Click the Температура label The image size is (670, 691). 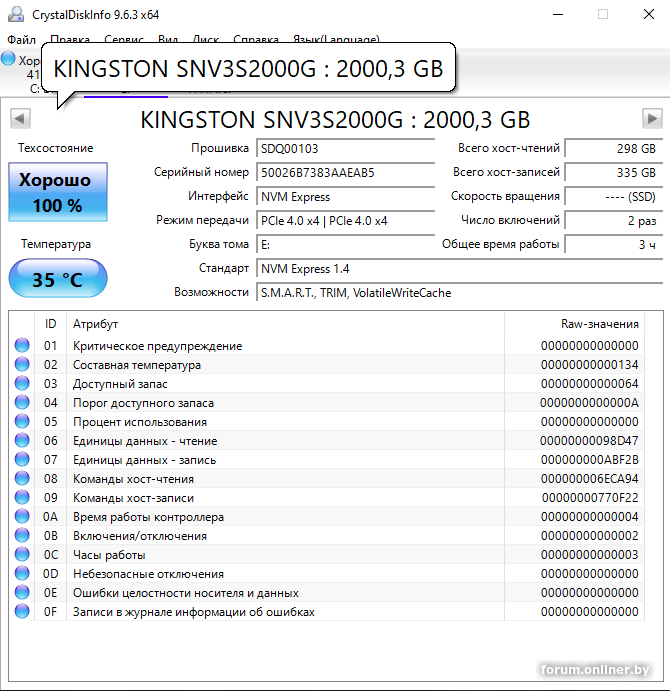pyautogui.click(x=56, y=244)
